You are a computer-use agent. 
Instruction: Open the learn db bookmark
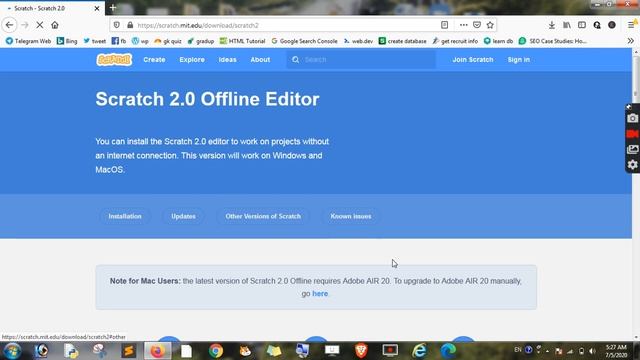[x=498, y=41]
